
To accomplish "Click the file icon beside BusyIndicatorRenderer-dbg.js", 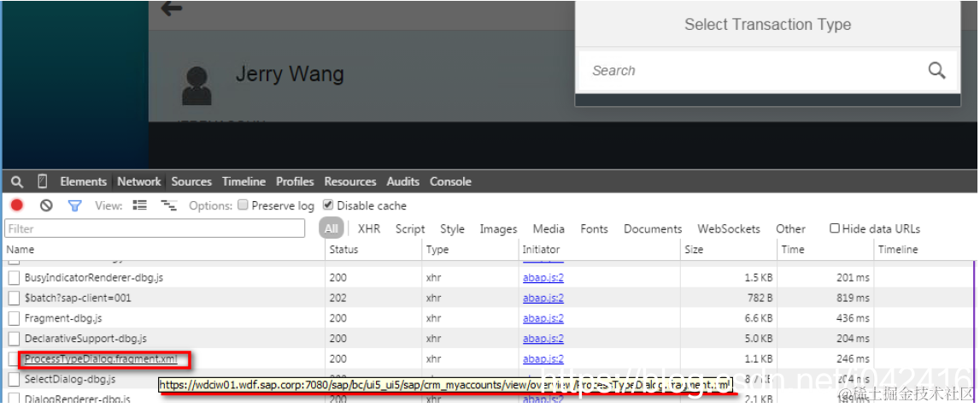I will [x=14, y=277].
